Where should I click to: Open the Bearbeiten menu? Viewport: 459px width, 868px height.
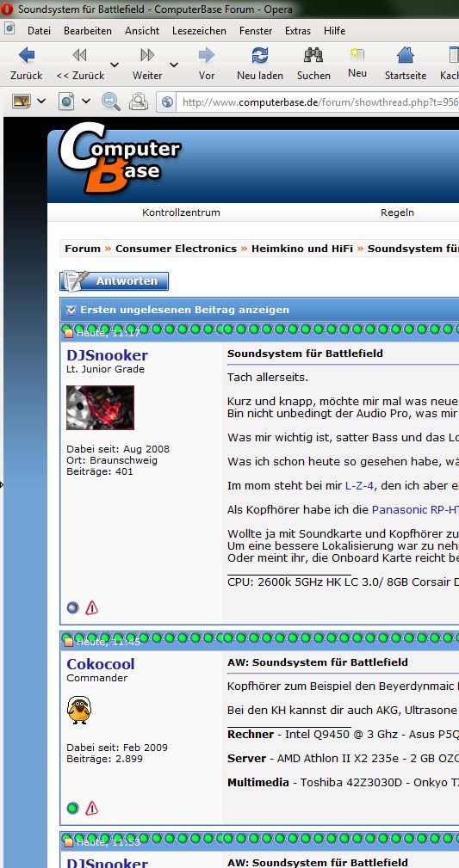point(88,31)
